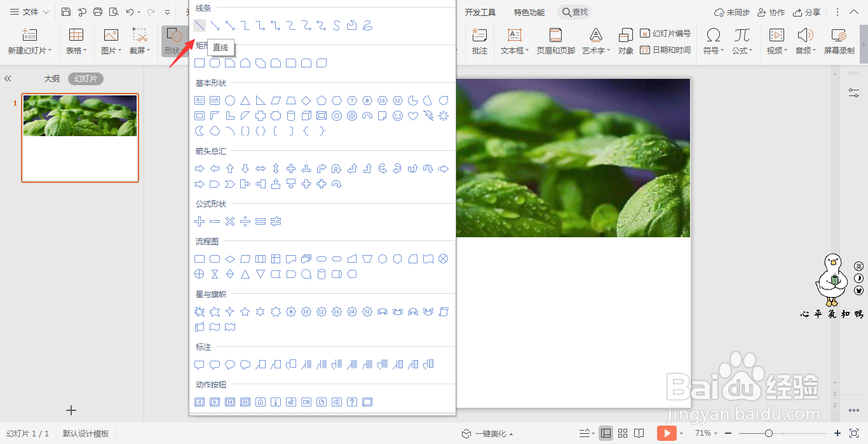Screen dimensions: 868x444
Task: Choose the freeform scribble line shape
Action: tap(367, 25)
